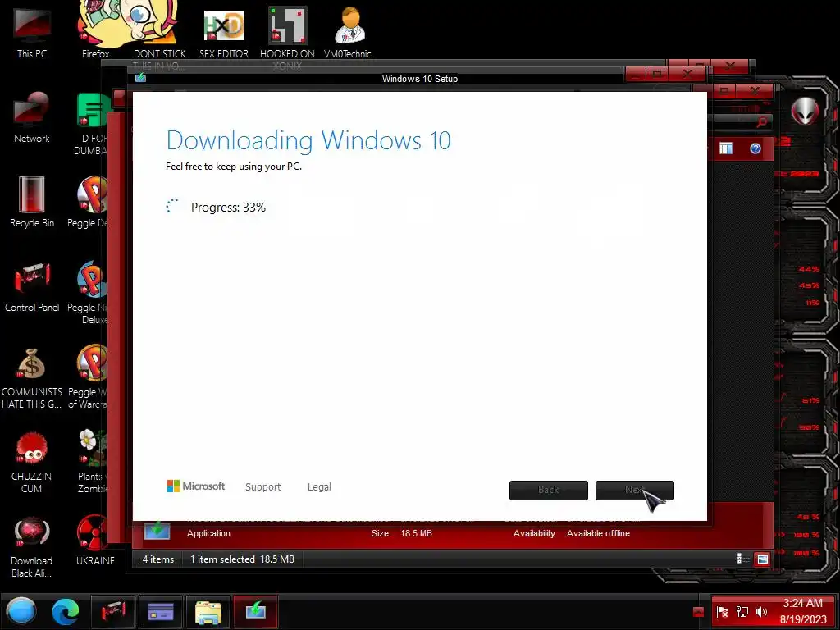Click the taskbar clock and date

(x=802, y=611)
